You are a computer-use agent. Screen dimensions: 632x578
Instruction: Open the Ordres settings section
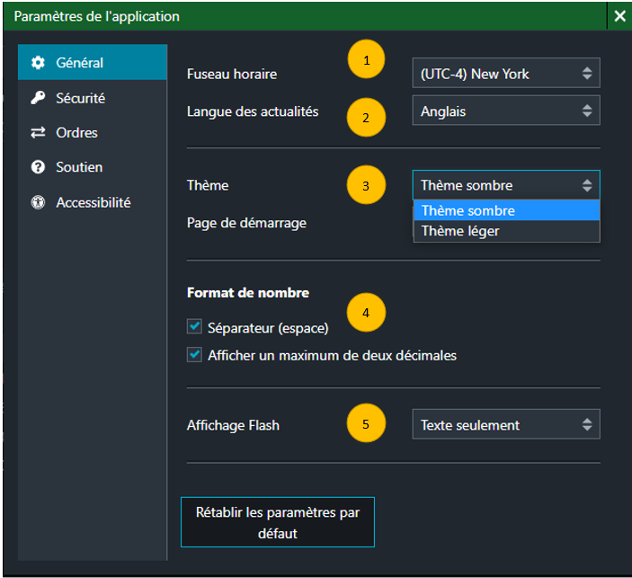77,133
